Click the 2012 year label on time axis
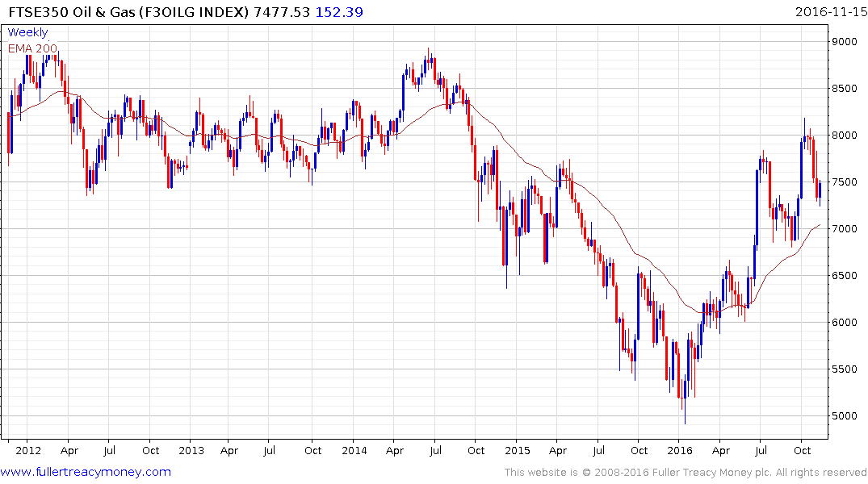Screen dimensions: 868x484 click(28, 450)
